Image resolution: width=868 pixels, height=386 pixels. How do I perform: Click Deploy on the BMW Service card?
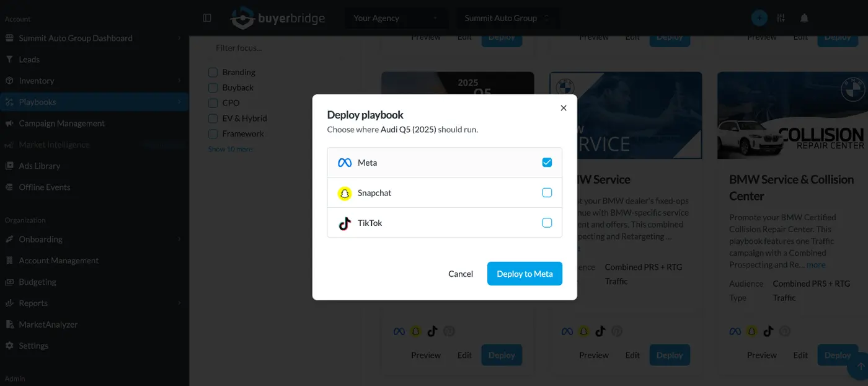[670, 355]
